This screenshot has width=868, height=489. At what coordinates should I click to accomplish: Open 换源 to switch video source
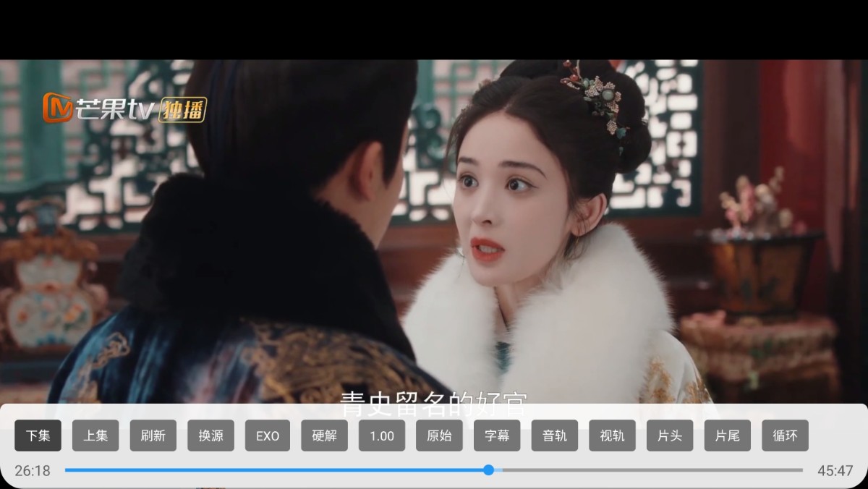click(x=210, y=435)
